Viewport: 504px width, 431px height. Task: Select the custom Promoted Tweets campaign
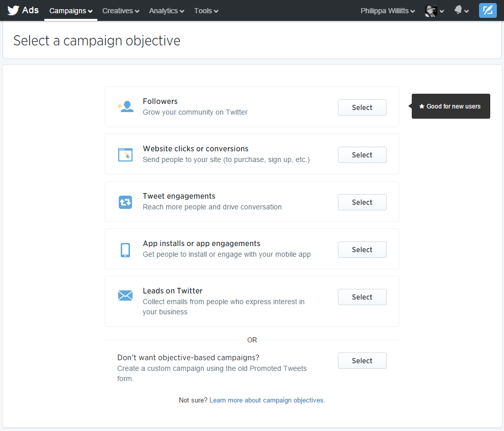(x=362, y=361)
